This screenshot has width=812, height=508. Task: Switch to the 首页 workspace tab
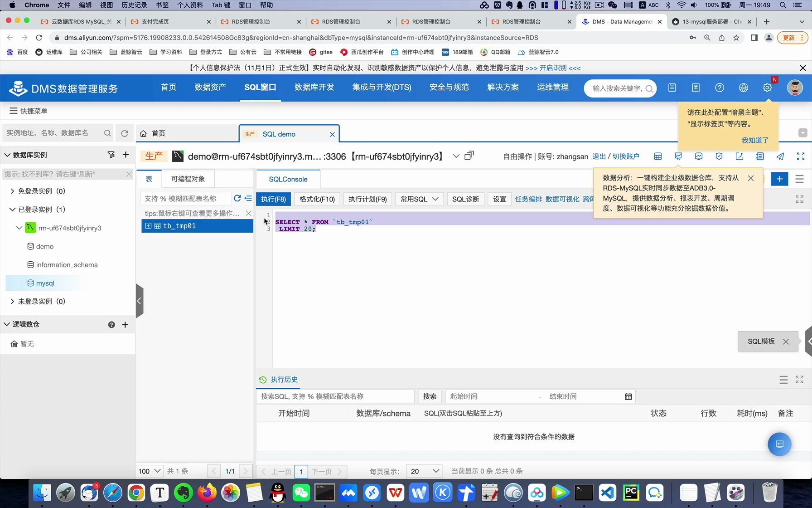pos(187,133)
